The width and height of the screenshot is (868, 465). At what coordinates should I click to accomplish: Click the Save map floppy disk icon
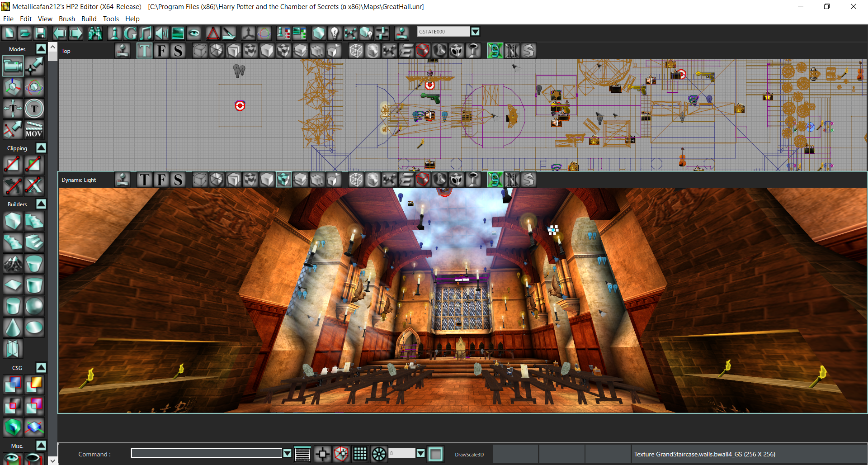pos(41,33)
